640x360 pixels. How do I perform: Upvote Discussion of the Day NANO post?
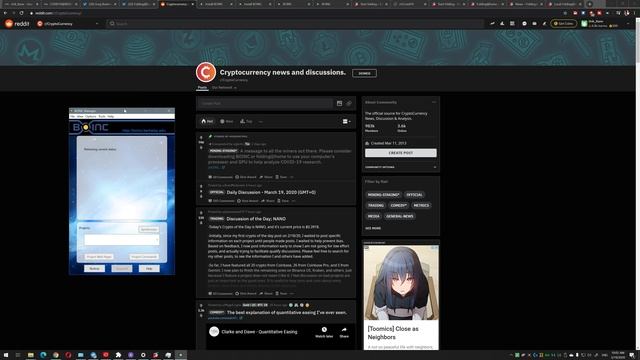coord(201,213)
